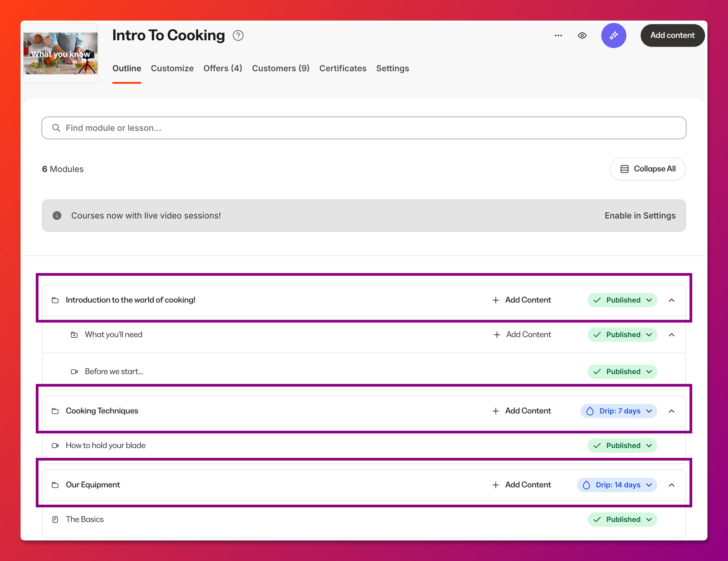This screenshot has width=728, height=561.
Task: Click the video icon for Before we start...
Action: [74, 372]
